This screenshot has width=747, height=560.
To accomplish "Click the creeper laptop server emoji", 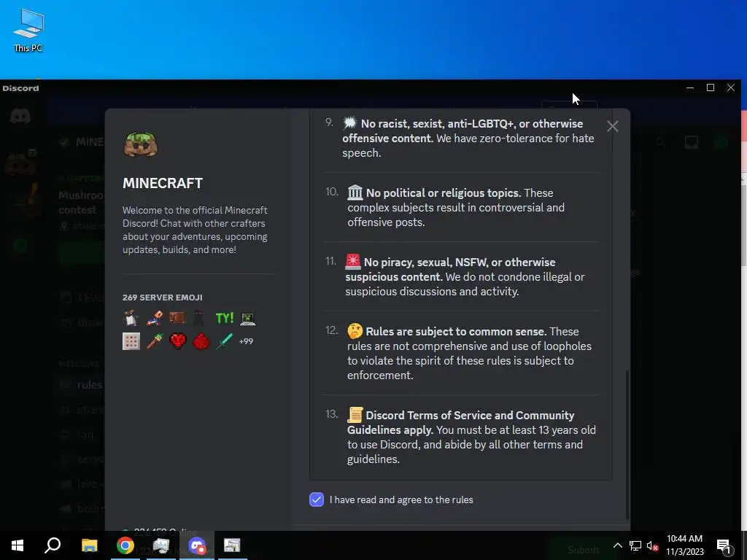I will tap(248, 318).
